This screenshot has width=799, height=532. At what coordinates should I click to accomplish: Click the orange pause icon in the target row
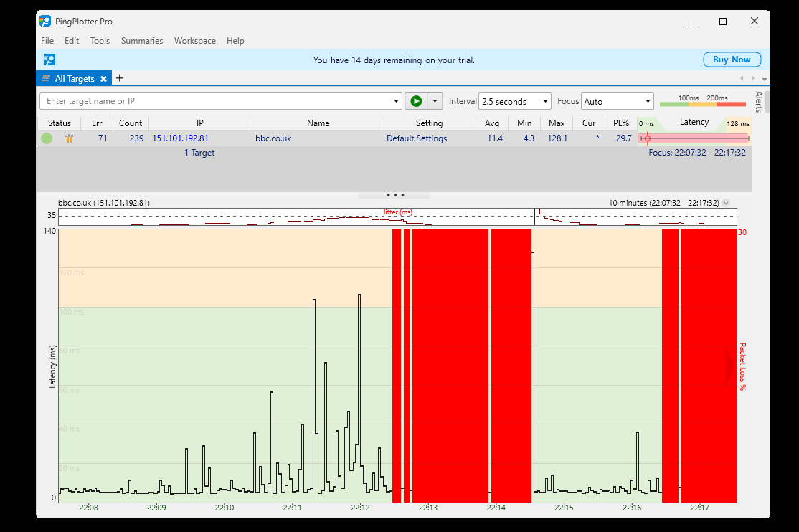point(70,138)
